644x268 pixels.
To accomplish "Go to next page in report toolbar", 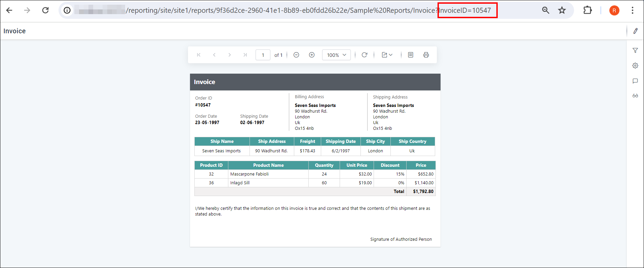I will pos(230,55).
